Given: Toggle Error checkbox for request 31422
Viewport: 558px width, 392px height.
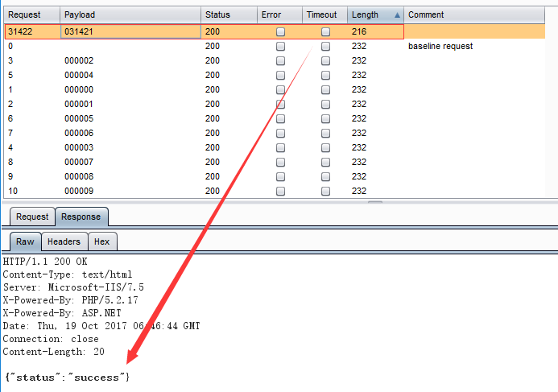Looking at the screenshot, I should 280,31.
